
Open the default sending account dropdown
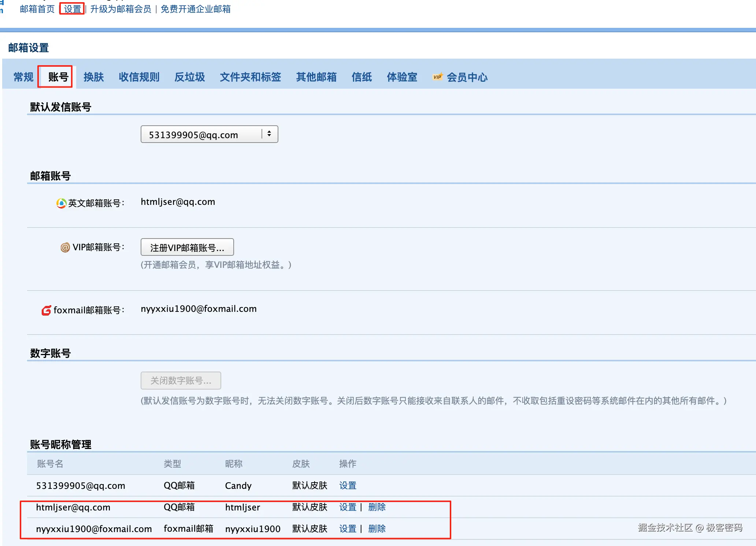coord(201,134)
